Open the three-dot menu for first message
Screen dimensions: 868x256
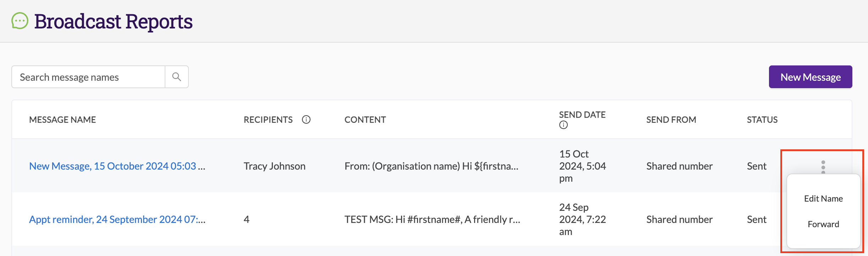(823, 167)
